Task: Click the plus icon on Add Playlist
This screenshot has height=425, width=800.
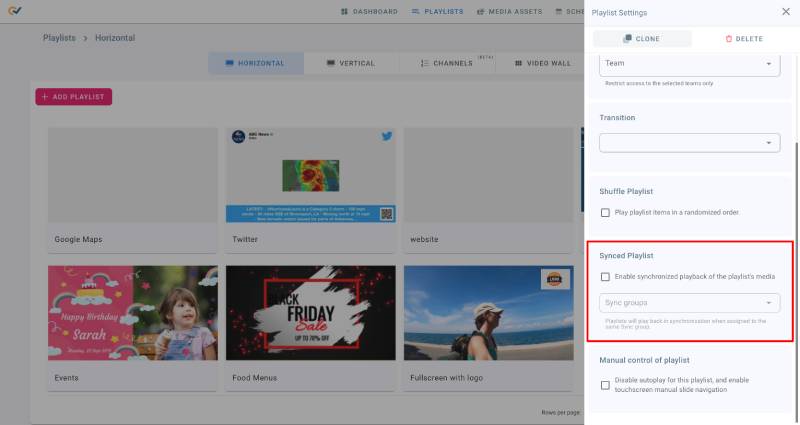Action: point(45,97)
